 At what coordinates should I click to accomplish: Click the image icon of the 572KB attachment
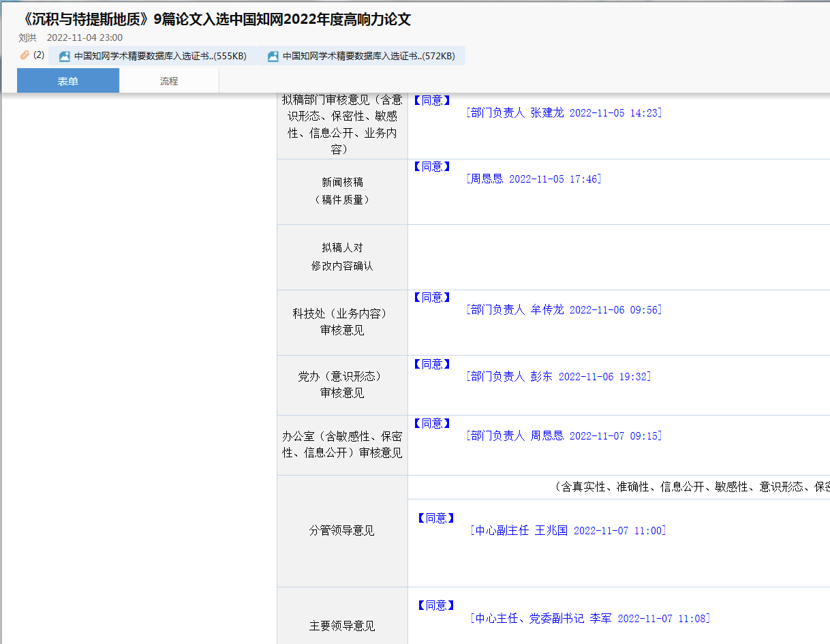point(273,57)
